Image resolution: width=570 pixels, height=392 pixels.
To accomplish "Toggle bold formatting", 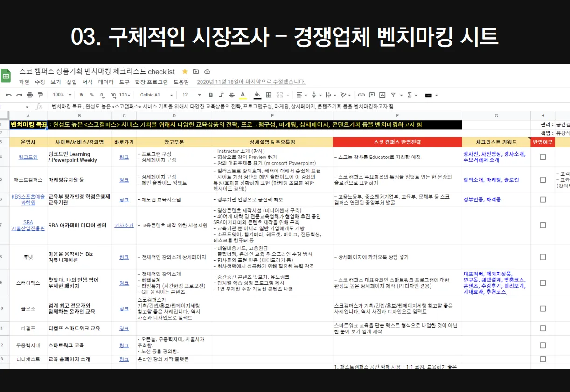I will pos(211,95).
